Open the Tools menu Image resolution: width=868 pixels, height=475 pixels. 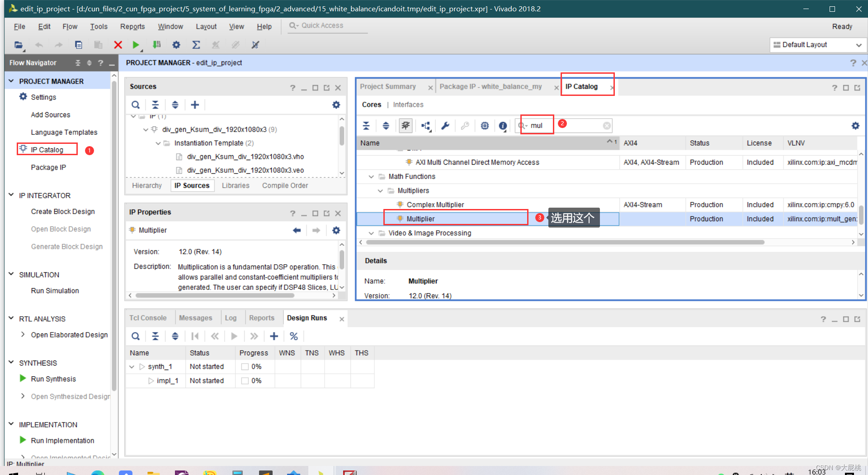[x=99, y=27]
